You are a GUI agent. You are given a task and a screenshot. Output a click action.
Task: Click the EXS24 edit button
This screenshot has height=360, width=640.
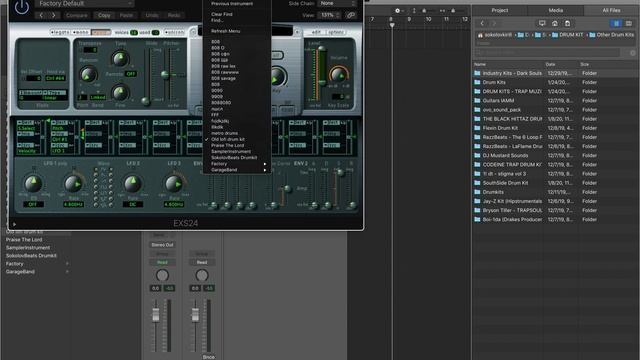[x=316, y=32]
